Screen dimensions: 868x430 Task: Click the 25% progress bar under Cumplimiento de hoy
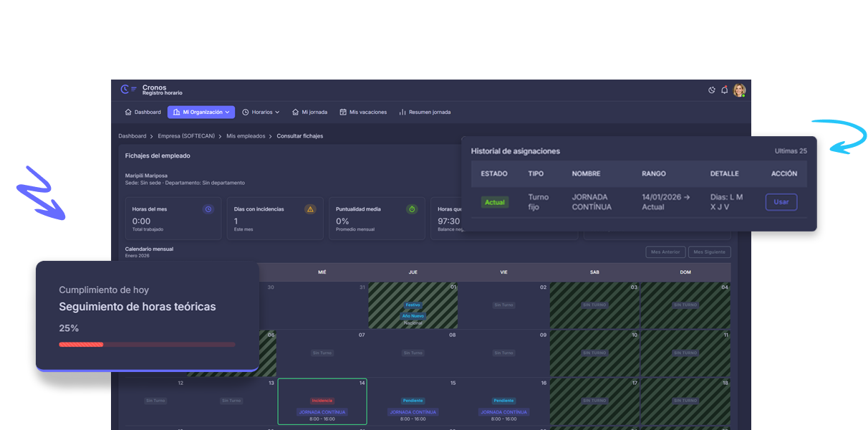click(147, 343)
